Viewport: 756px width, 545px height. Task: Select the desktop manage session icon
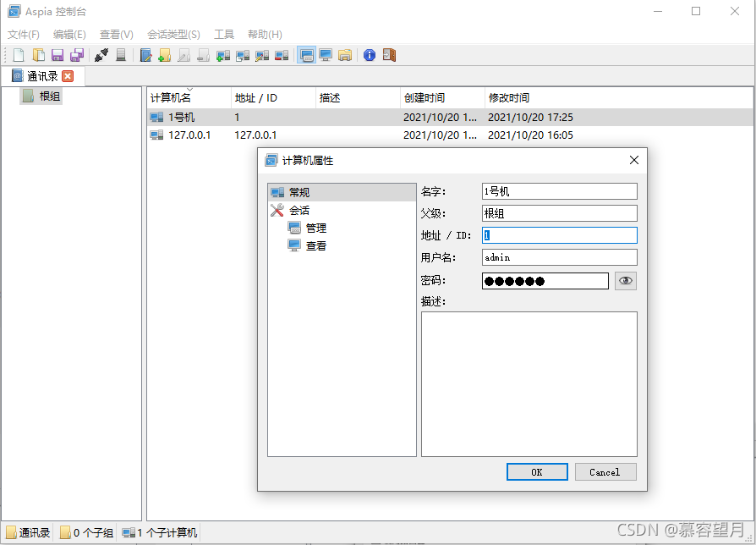click(x=306, y=56)
